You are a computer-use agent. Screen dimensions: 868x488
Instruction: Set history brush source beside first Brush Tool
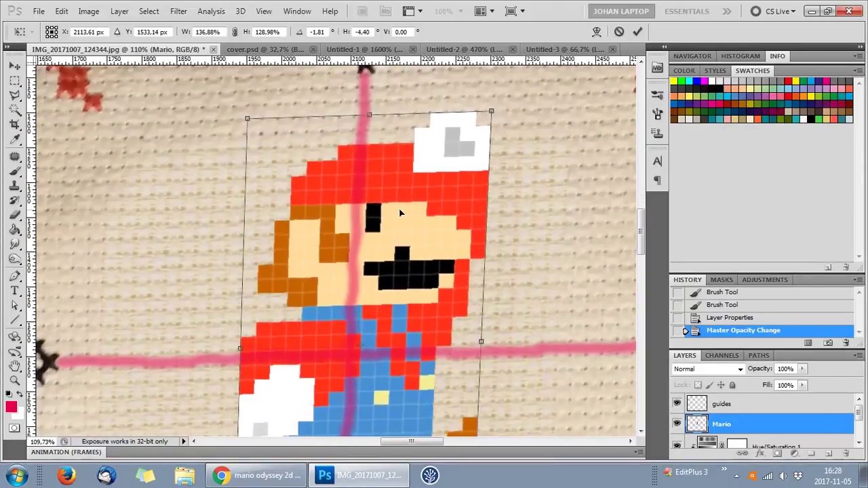[x=677, y=292]
